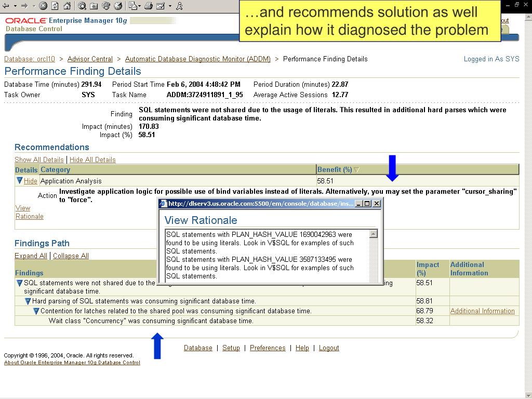Open the Back history dropdown arrow
This screenshot has width=532, height=399.
click(15, 6)
